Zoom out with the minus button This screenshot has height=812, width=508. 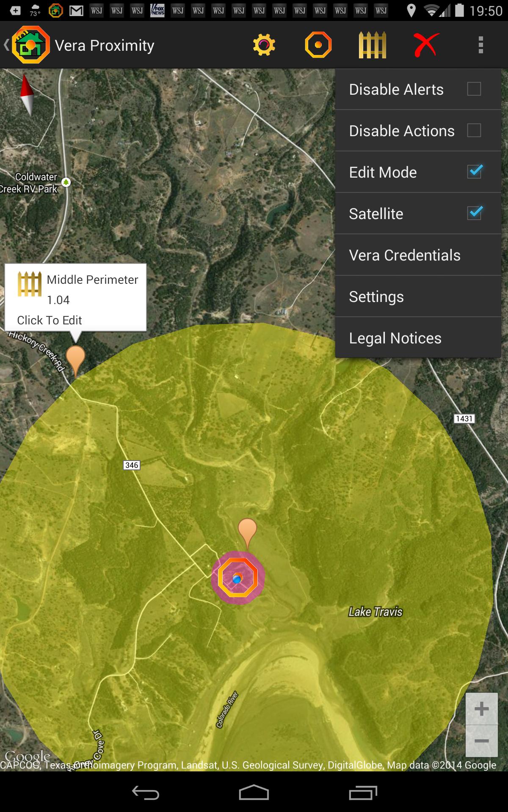[x=482, y=741]
